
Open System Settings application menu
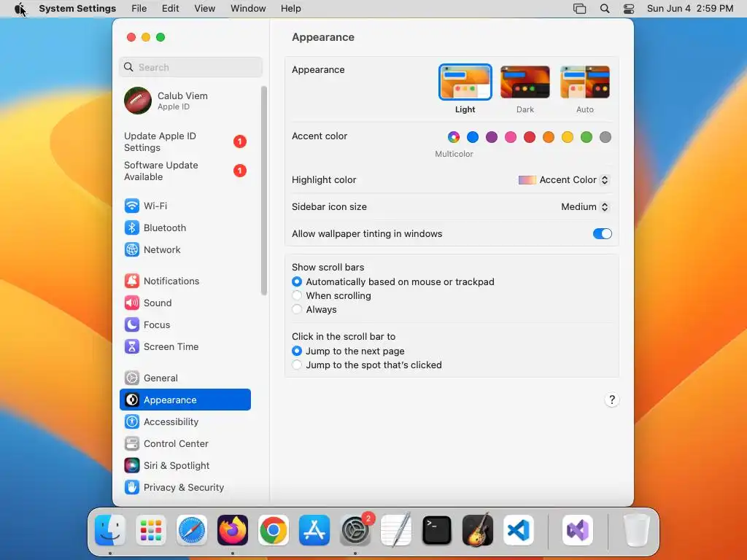click(x=77, y=9)
